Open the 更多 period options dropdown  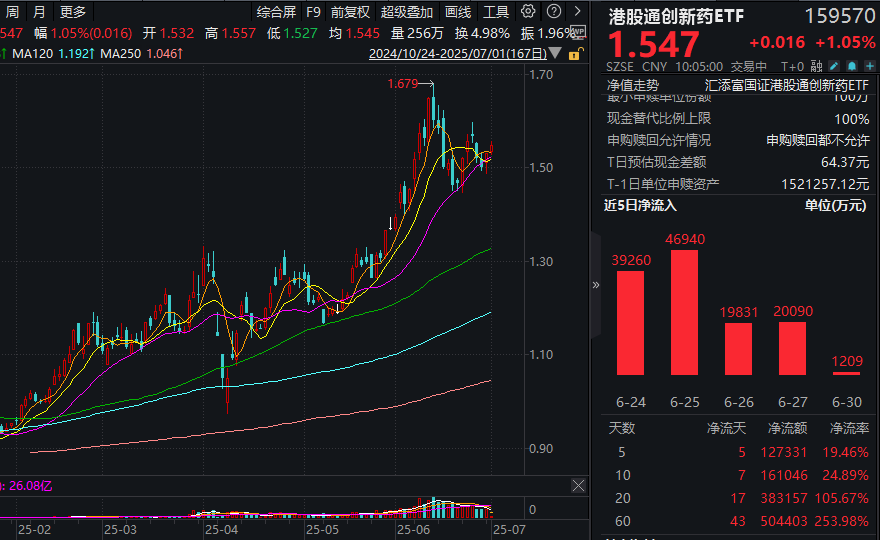tap(73, 12)
